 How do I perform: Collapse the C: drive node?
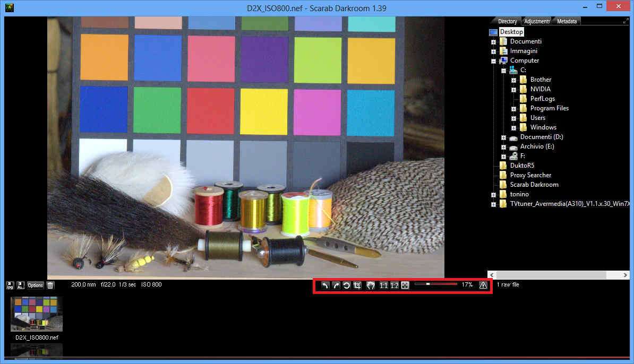(x=503, y=71)
